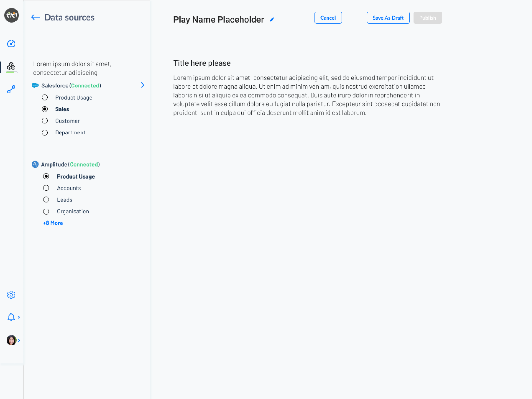Click the back arrow beside Data sources
532x399 pixels.
(x=35, y=17)
